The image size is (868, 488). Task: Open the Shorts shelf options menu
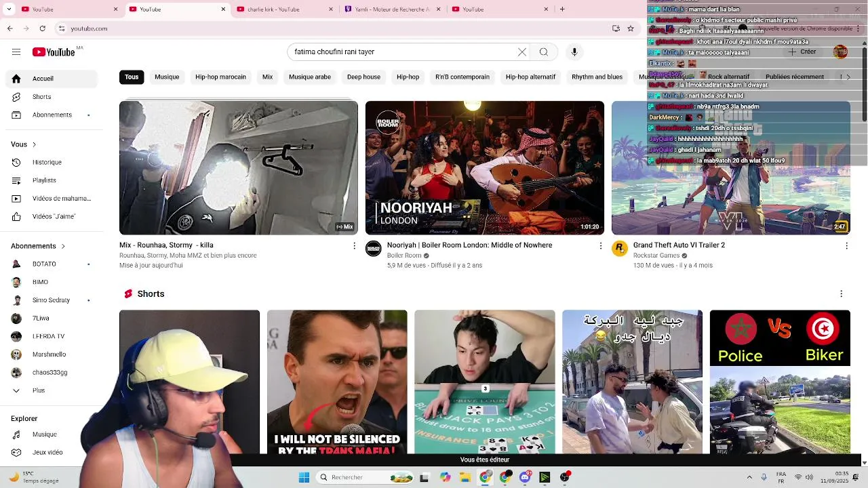[842, 293]
